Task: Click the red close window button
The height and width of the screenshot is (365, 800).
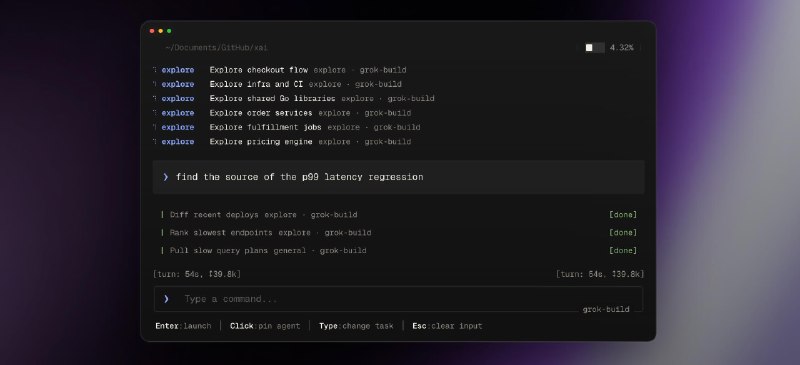Action: pyautogui.click(x=152, y=31)
